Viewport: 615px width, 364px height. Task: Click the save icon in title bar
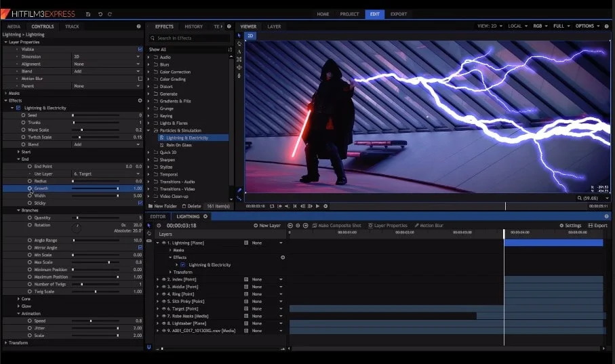88,14
